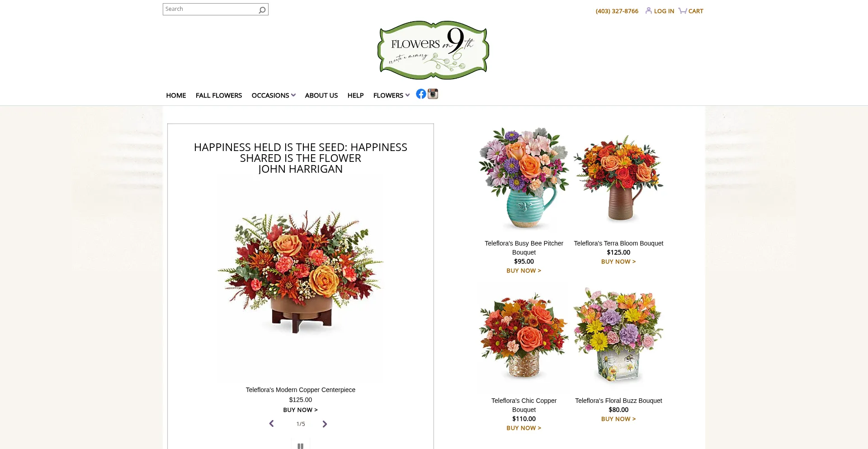Open the Facebook page icon

click(x=421, y=94)
